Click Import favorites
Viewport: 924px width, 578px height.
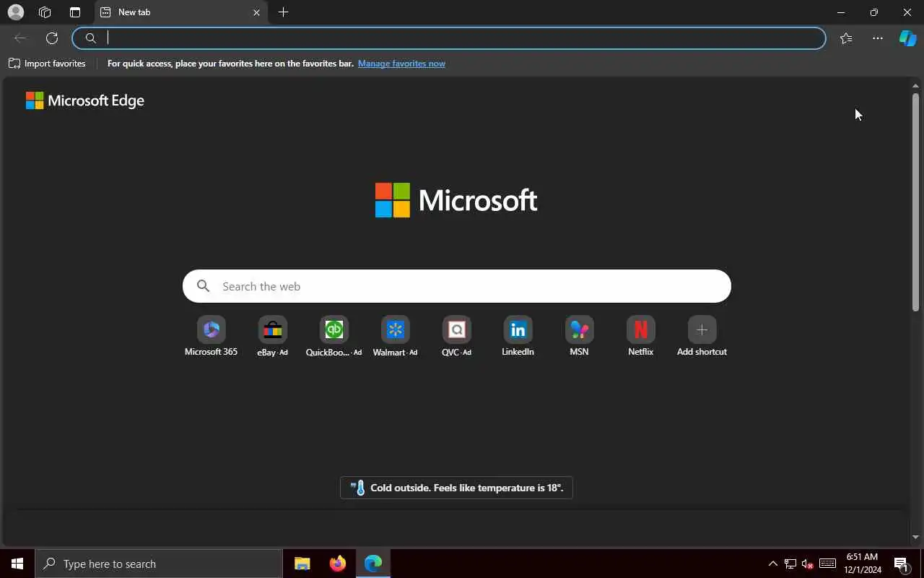(x=47, y=64)
